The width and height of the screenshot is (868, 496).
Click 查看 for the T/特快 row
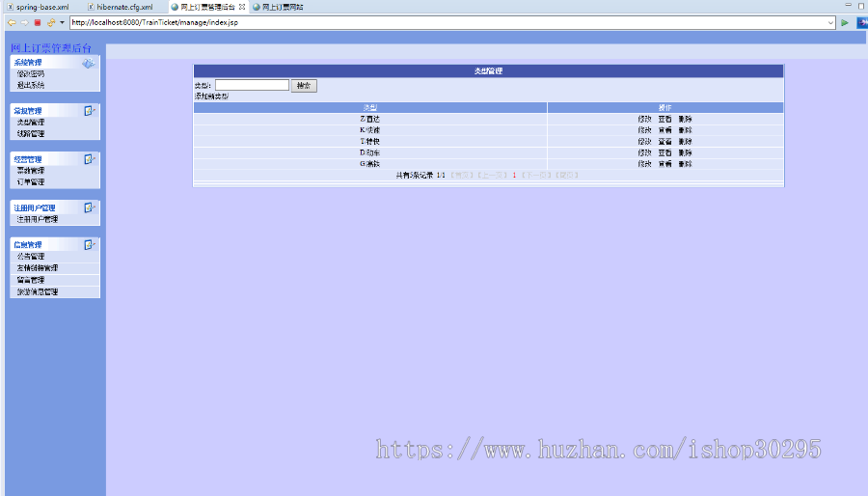tap(665, 142)
